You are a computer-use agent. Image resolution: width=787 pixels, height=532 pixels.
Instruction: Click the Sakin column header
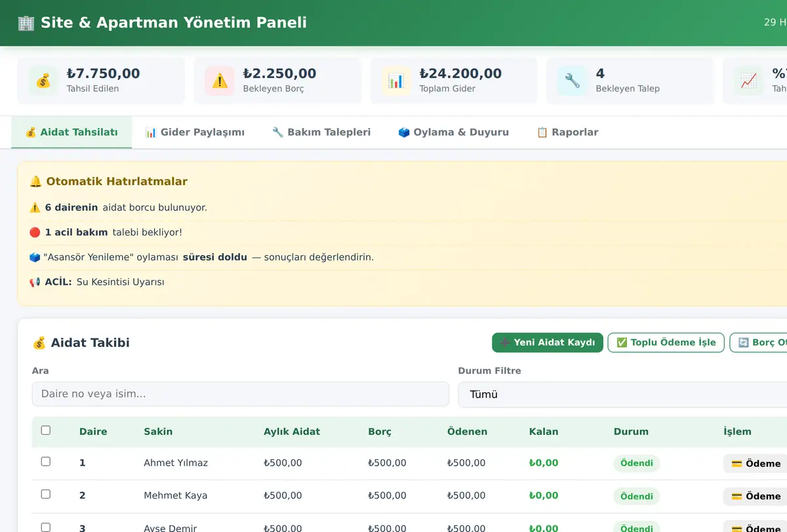pyautogui.click(x=158, y=432)
